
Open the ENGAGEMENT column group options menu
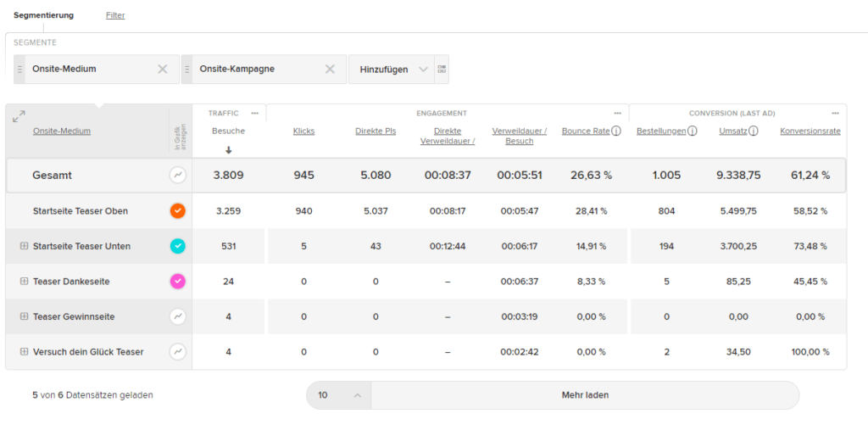pos(617,113)
